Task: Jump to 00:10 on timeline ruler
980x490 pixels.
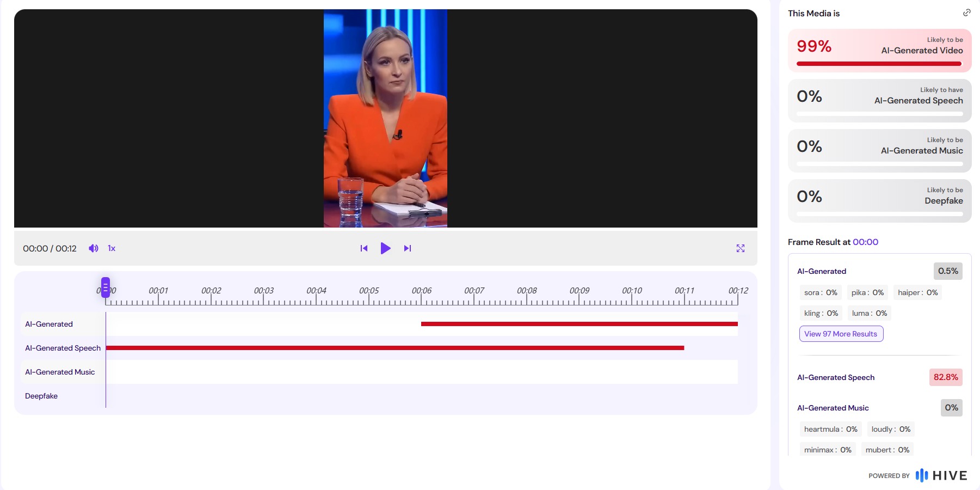Action: tap(632, 291)
